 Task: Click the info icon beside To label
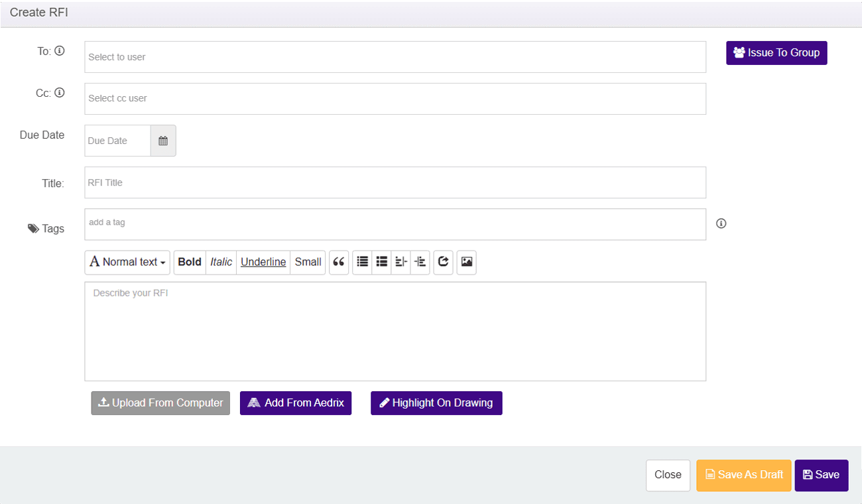click(x=60, y=51)
